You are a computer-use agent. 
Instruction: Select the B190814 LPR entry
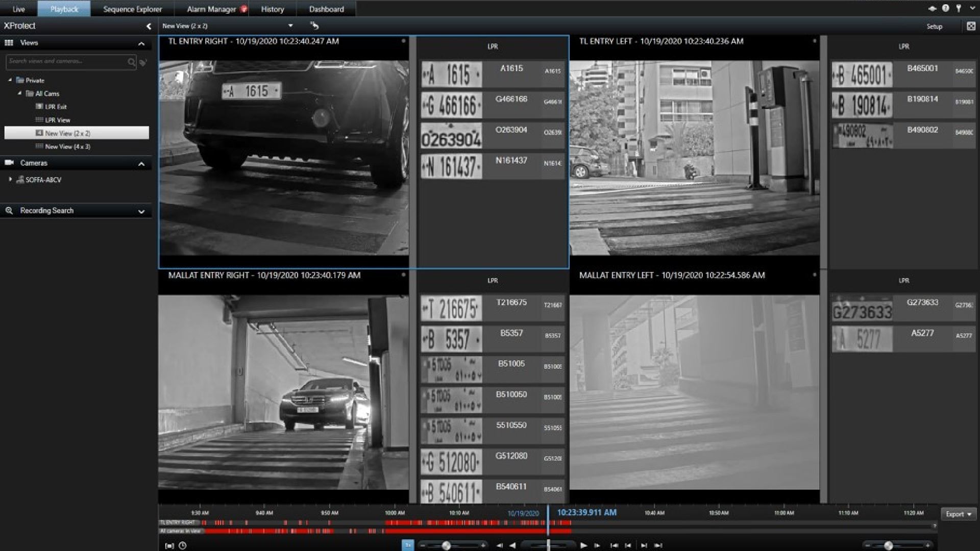coord(903,105)
